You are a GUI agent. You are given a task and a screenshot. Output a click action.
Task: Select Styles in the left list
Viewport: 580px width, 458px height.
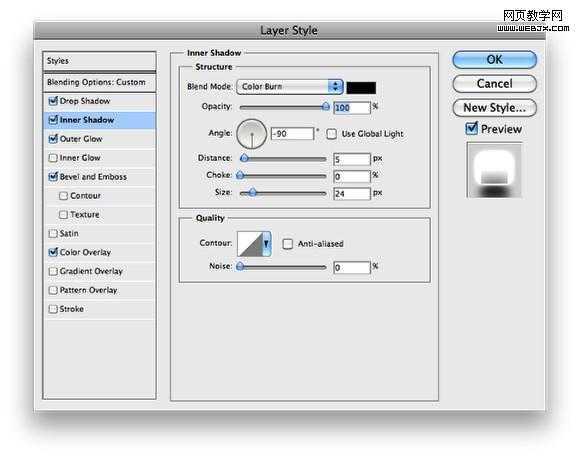(x=99, y=61)
